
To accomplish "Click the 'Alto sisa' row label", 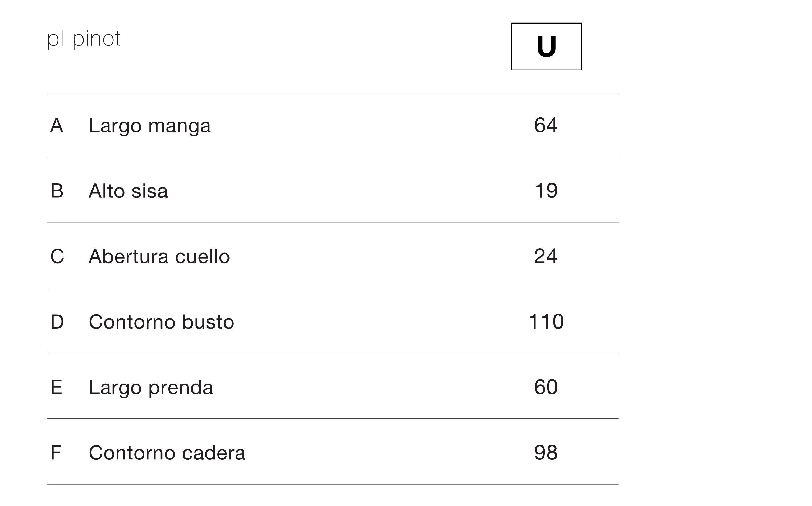I will click(128, 191).
